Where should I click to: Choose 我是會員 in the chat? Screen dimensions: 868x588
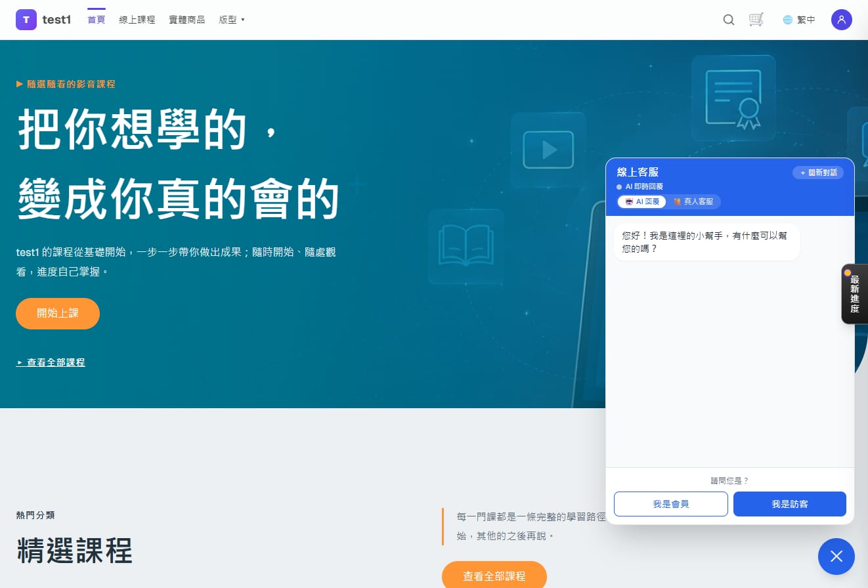(671, 504)
